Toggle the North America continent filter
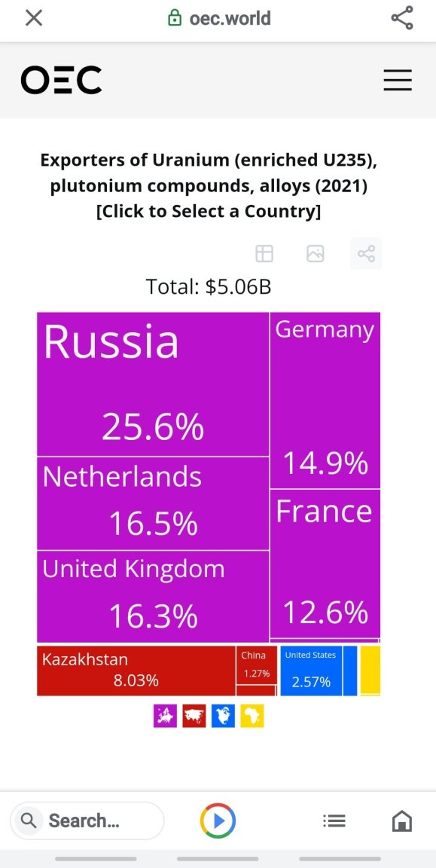This screenshot has width=436, height=868. tap(223, 716)
